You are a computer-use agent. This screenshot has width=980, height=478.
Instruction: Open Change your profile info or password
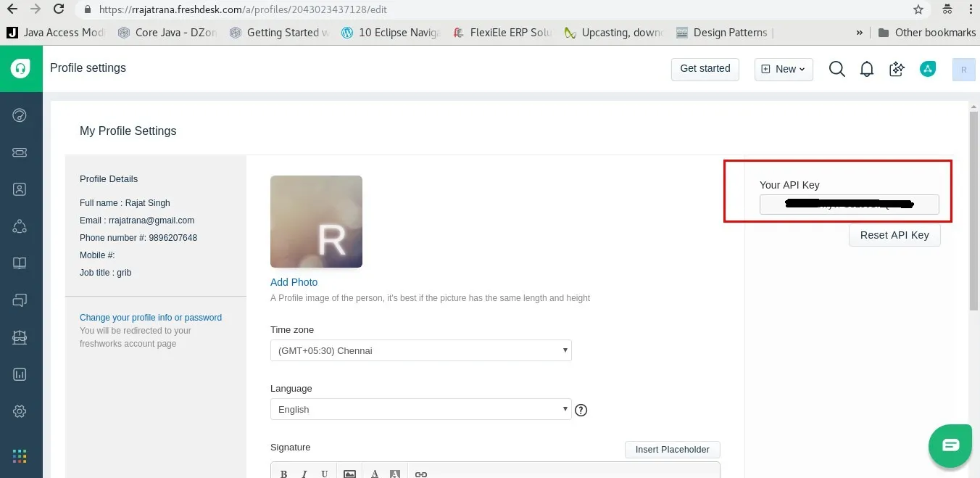pos(151,318)
